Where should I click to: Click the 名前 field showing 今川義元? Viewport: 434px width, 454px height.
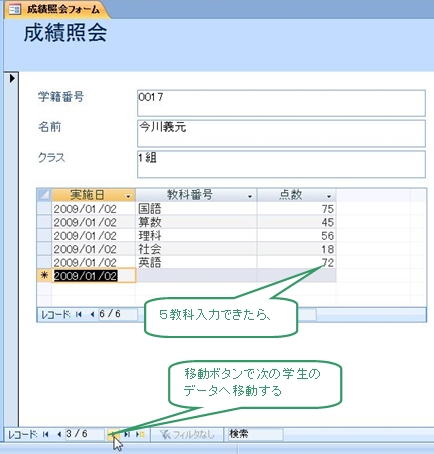pyautogui.click(x=281, y=134)
